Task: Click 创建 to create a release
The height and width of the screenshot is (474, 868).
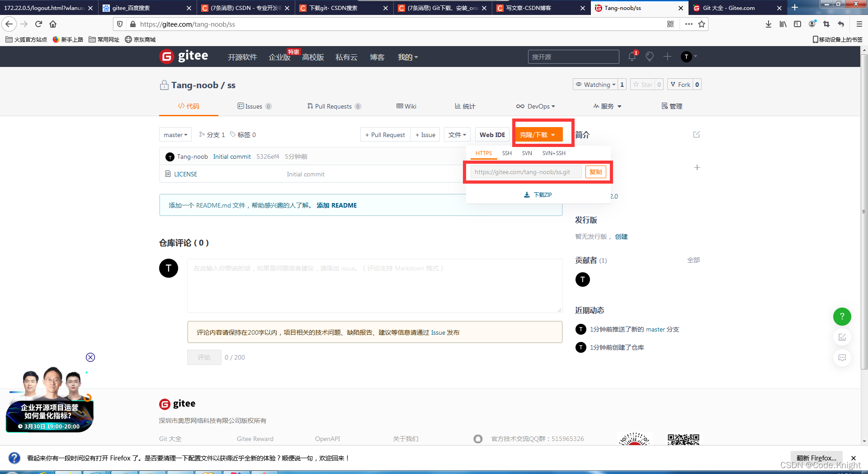Action: (x=621, y=237)
